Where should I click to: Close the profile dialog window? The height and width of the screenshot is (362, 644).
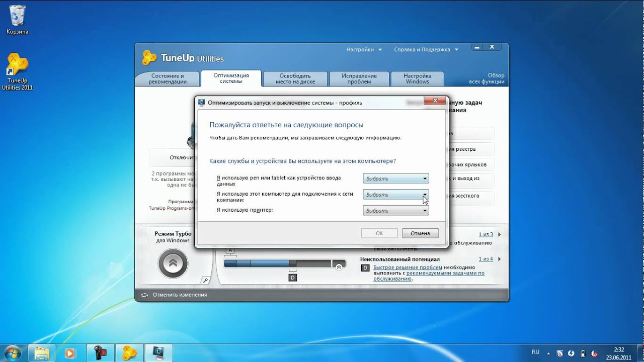tap(434, 102)
